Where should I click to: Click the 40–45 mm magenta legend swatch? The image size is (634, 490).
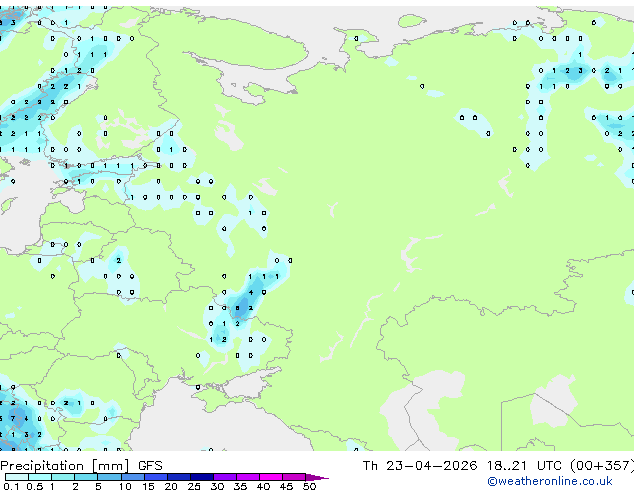tap(271, 477)
